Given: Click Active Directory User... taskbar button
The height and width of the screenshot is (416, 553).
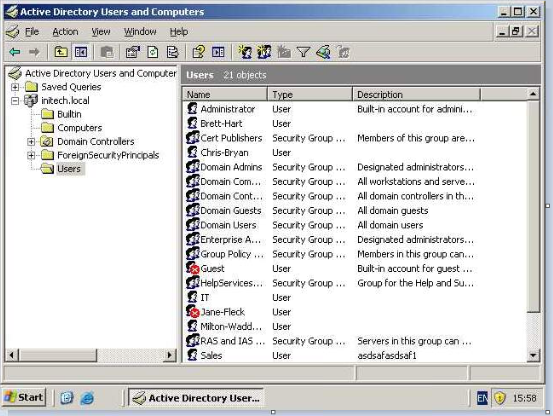Looking at the screenshot, I should coord(196,398).
